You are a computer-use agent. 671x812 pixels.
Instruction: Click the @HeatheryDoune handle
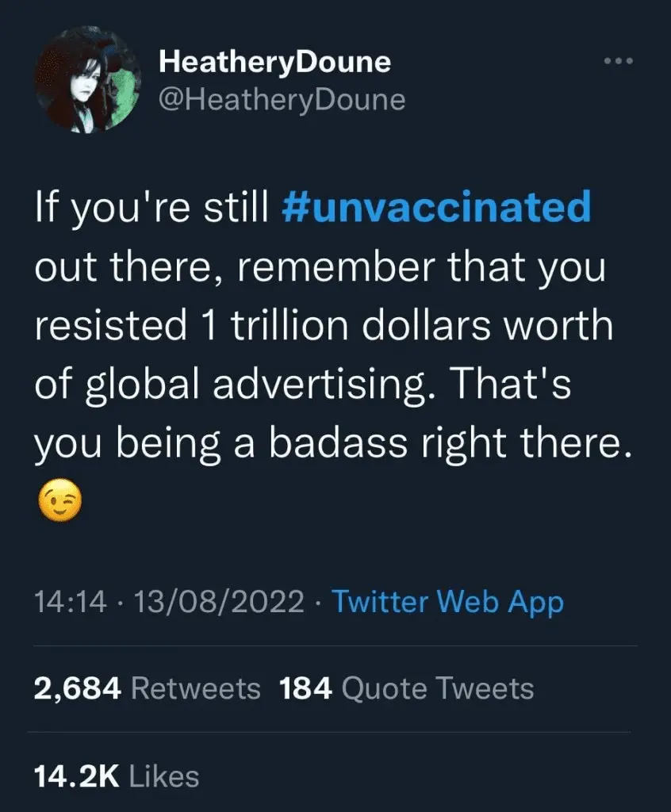click(x=282, y=100)
